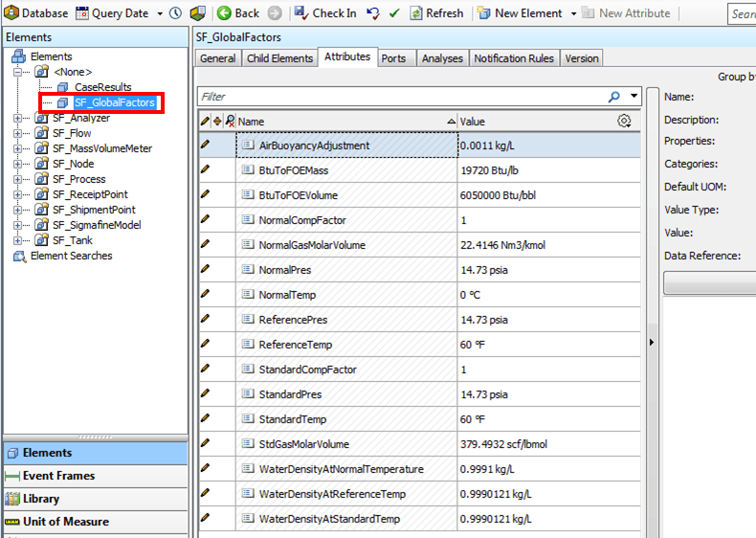Select the Element Searches node
Screen dimensions: 756x538
(x=72, y=256)
